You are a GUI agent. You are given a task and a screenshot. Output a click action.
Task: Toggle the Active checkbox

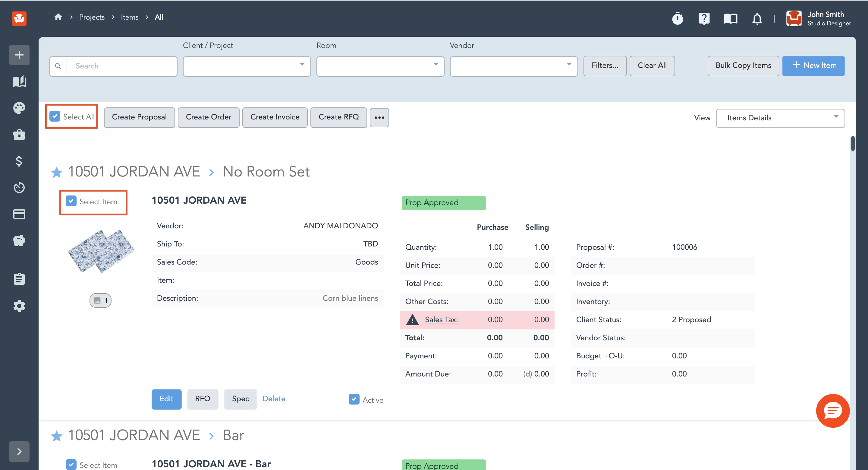354,399
